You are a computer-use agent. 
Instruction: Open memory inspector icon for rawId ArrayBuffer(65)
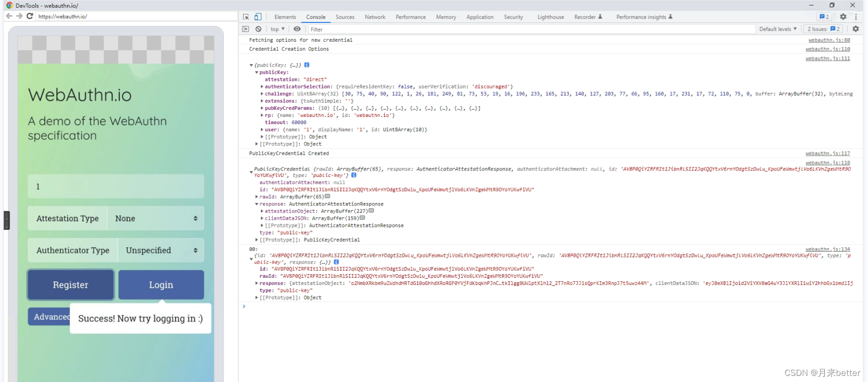coord(327,196)
